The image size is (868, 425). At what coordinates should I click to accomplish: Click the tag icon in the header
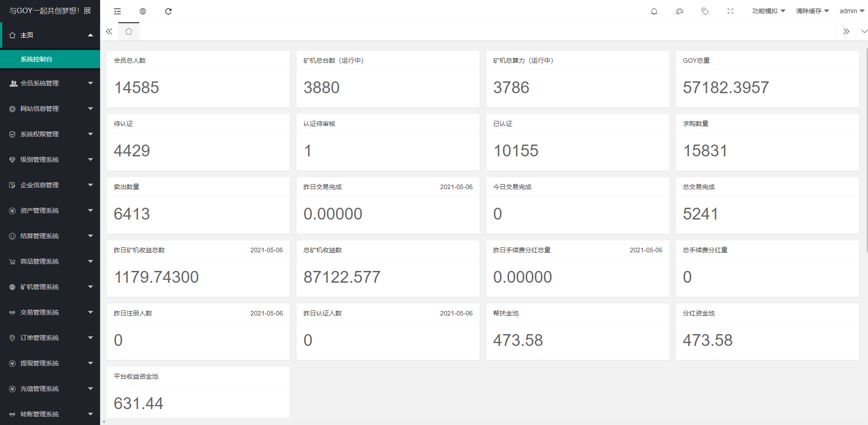(x=705, y=11)
